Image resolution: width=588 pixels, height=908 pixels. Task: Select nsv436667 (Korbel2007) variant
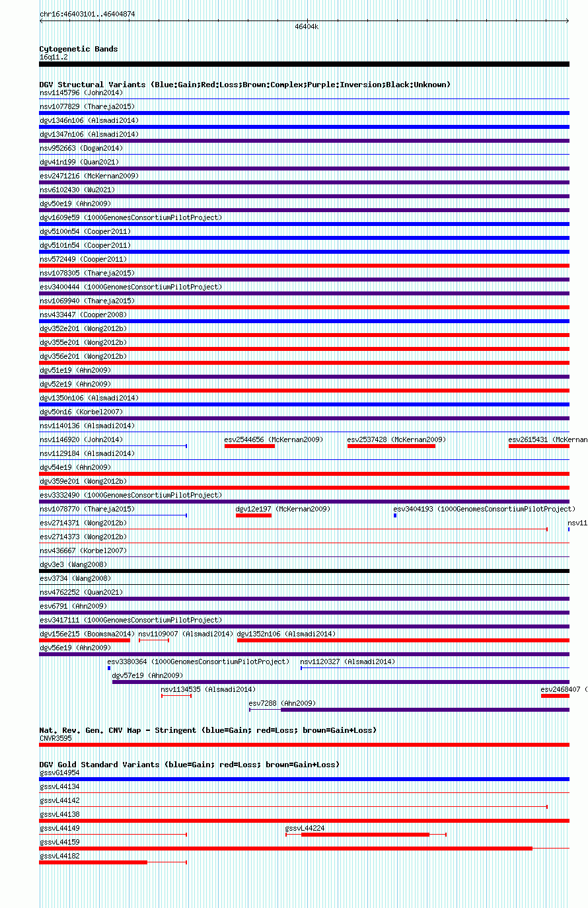coord(83,550)
